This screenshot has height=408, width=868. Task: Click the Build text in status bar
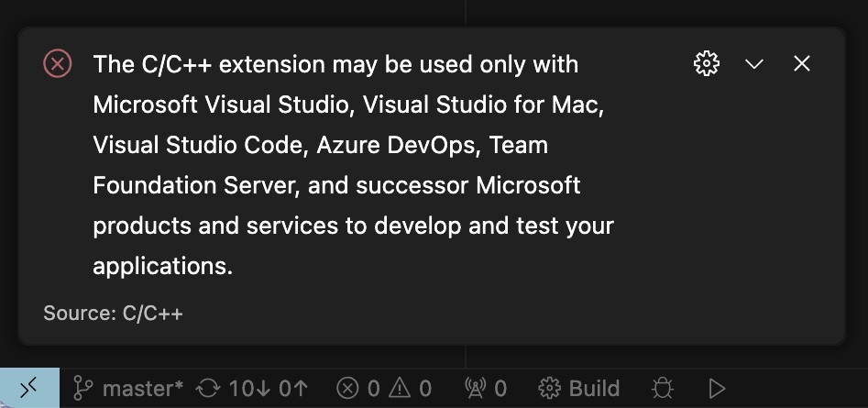click(x=594, y=389)
